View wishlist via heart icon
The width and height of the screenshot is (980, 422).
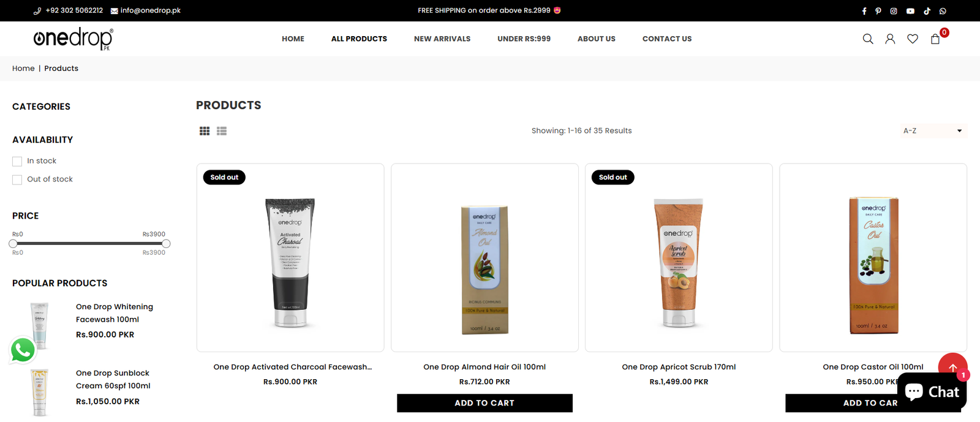(x=913, y=39)
